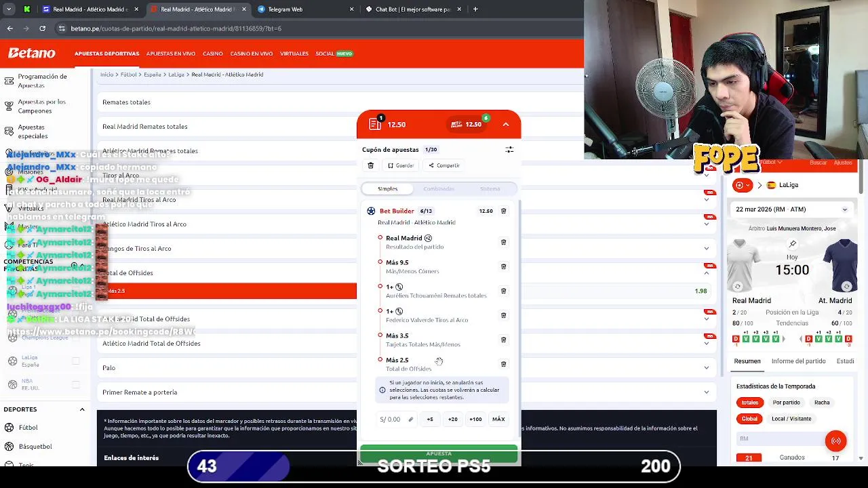Click the S/ 0.00 stake input field
868x488 pixels.
(x=396, y=420)
